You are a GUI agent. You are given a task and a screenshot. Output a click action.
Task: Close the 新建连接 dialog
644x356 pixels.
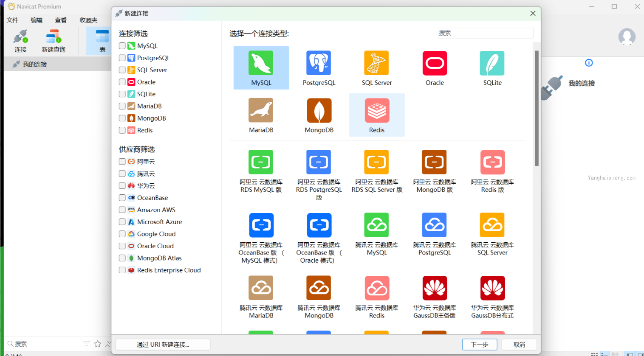[x=533, y=14]
